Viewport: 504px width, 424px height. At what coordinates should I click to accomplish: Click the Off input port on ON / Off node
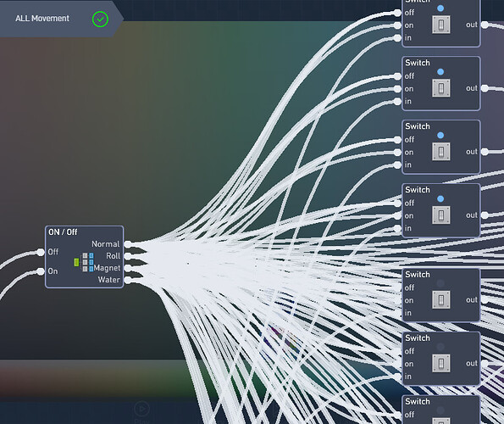click(41, 252)
